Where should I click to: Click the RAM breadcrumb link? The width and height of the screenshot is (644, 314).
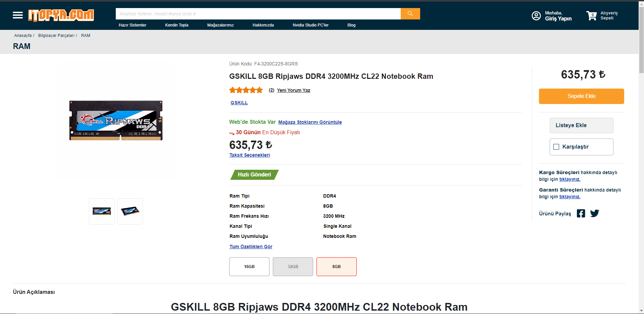(x=86, y=36)
